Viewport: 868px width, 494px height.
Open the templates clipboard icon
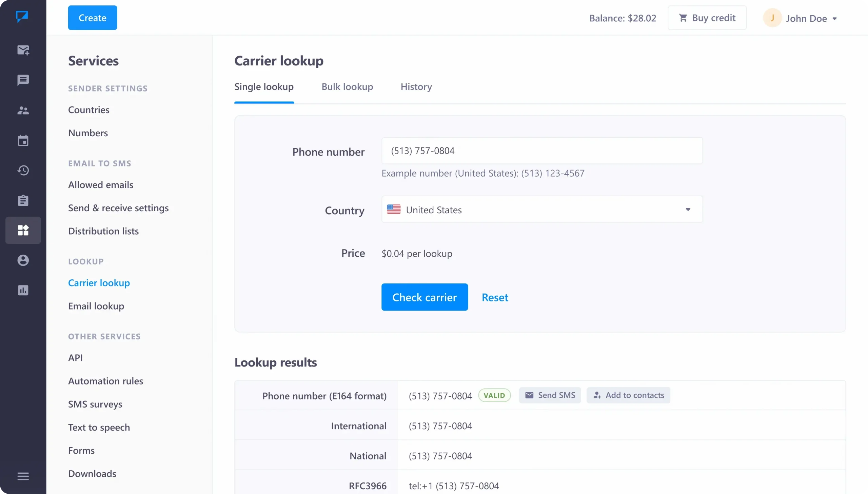tap(23, 200)
